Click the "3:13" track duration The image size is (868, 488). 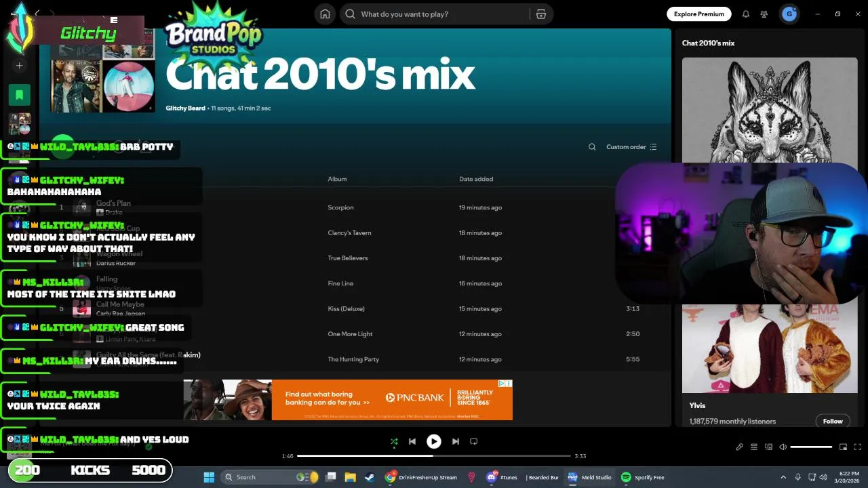(x=633, y=308)
